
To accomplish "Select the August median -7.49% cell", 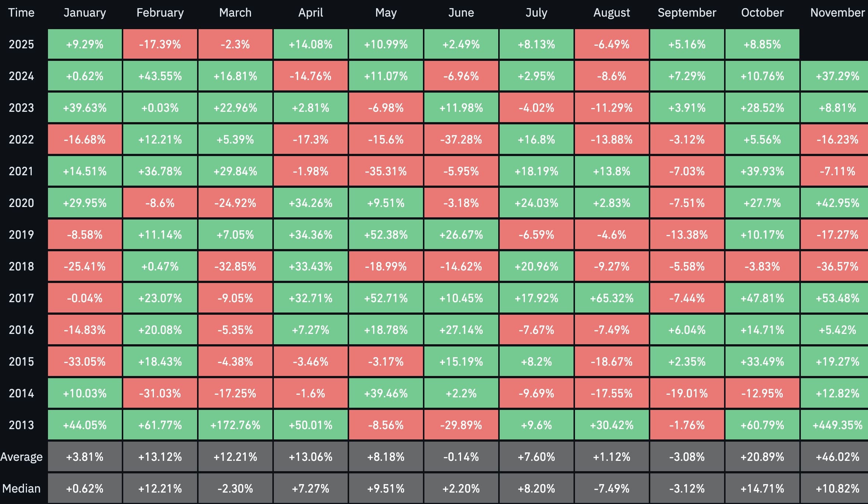I will pyautogui.click(x=612, y=489).
